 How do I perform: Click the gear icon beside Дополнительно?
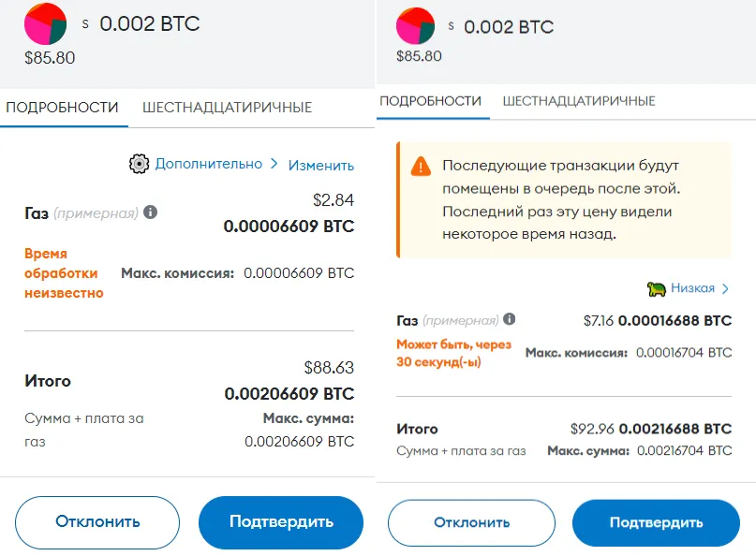140,164
